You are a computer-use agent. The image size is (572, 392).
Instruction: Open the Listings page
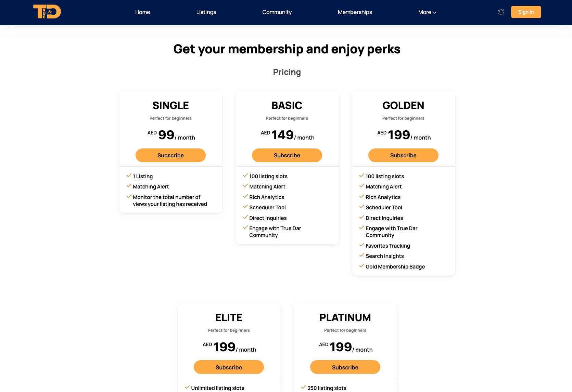[x=206, y=12]
